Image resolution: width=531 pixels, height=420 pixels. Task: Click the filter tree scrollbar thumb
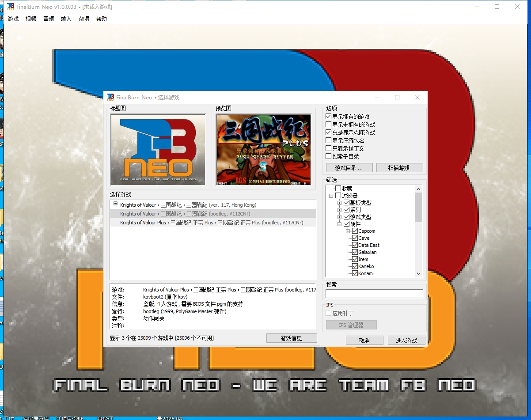(x=418, y=207)
